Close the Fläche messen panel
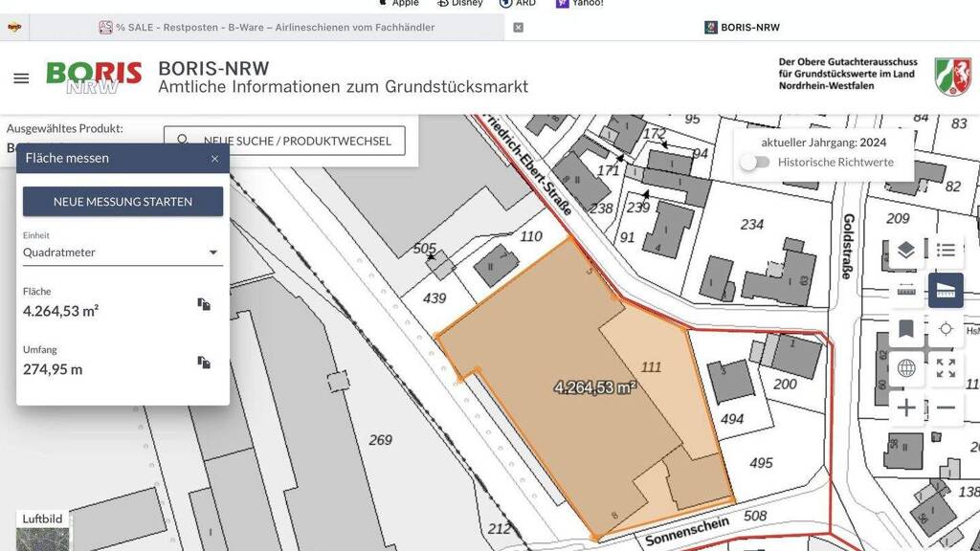This screenshot has height=551, width=980. pyautogui.click(x=214, y=159)
